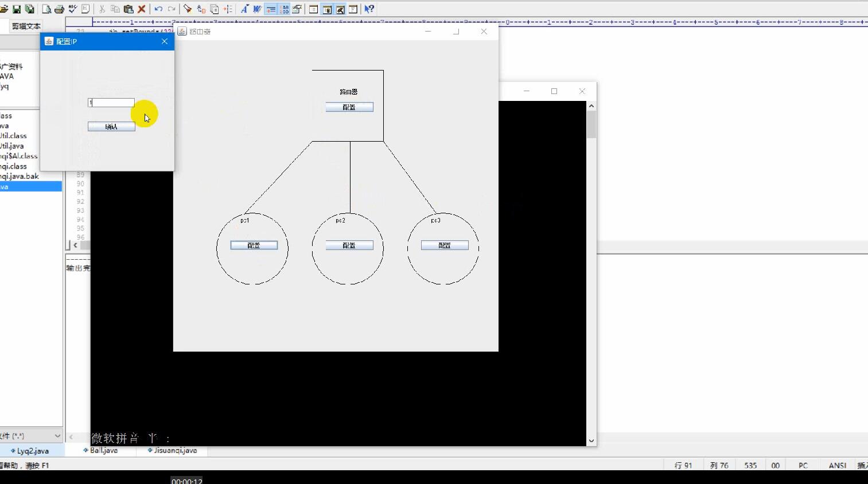Toggle Line Numbers display icon

tap(284, 9)
